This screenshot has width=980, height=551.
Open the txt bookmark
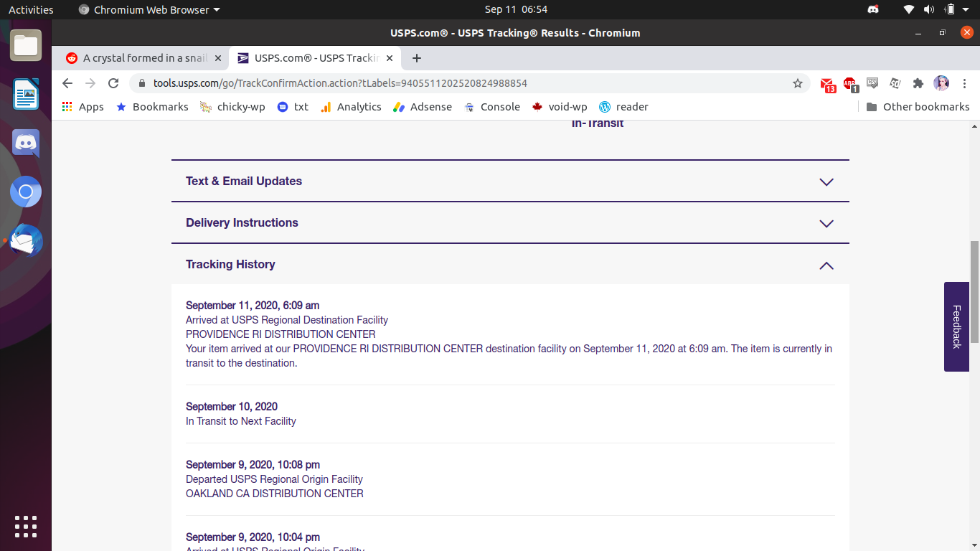pyautogui.click(x=293, y=107)
